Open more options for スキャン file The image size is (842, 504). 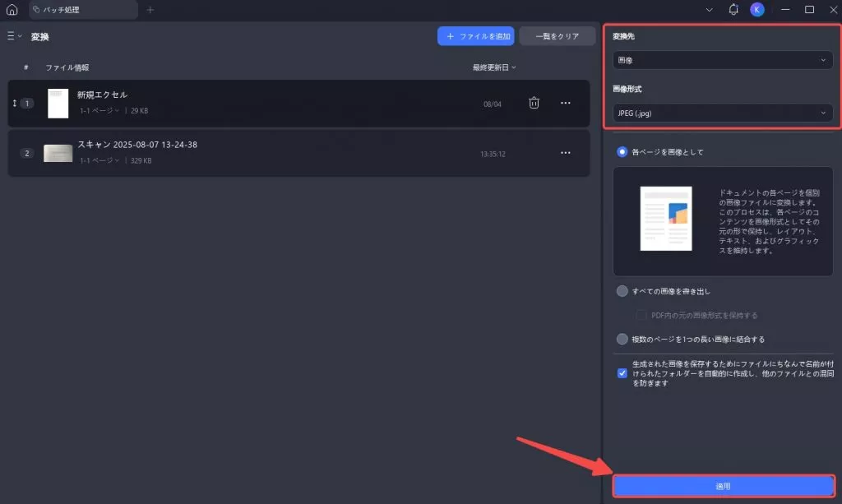click(x=566, y=153)
